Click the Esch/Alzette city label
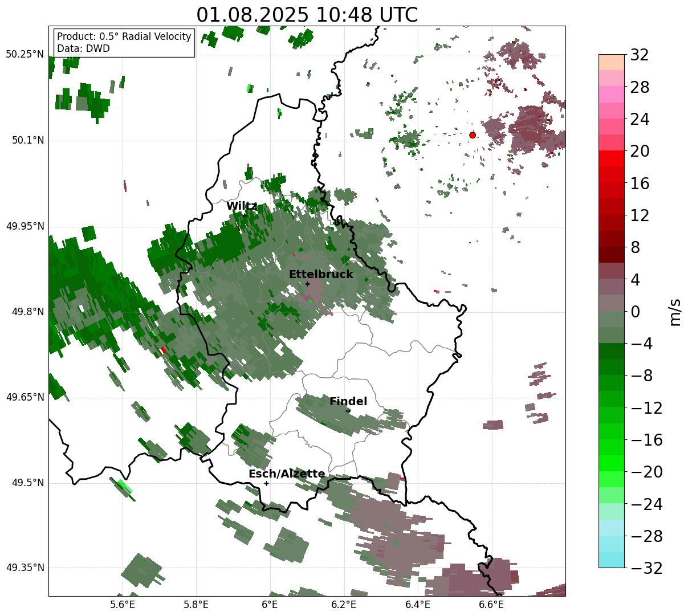688x616 pixels. tap(287, 474)
